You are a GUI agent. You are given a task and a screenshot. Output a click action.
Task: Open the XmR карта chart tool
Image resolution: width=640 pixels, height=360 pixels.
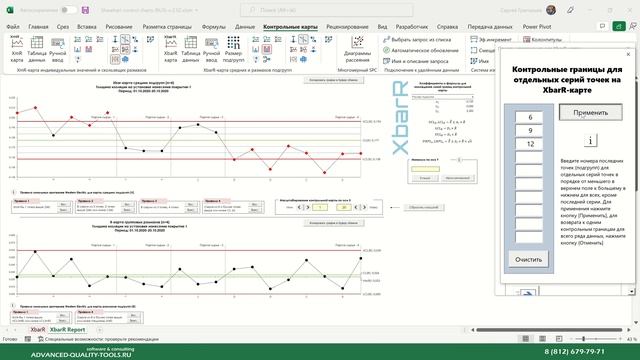click(x=17, y=49)
